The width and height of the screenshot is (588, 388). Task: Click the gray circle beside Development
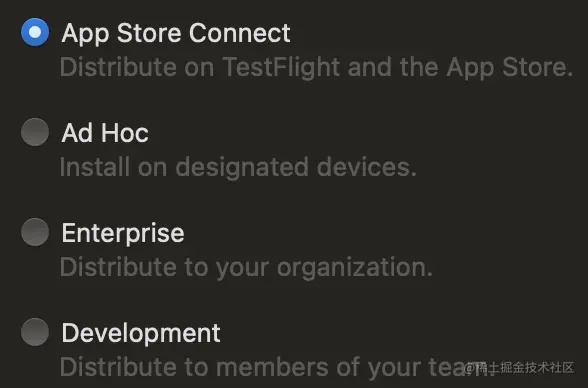pyautogui.click(x=35, y=332)
